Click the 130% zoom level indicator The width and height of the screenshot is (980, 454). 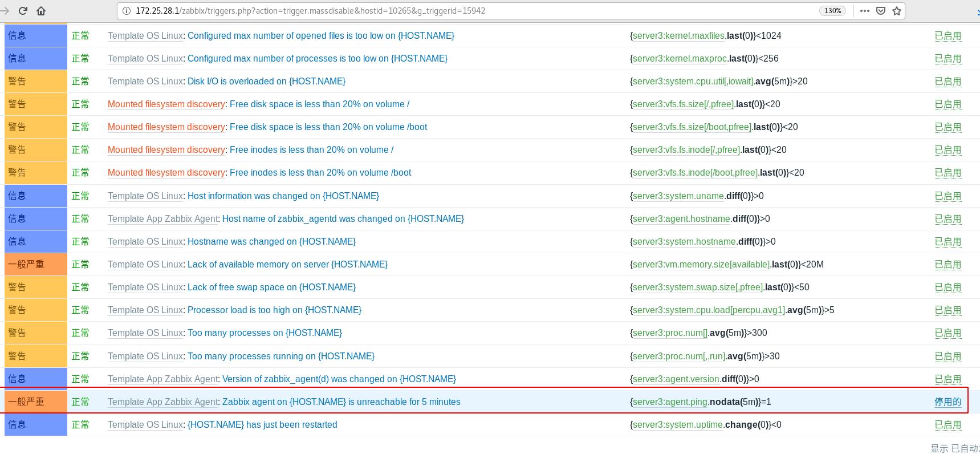[832, 10]
